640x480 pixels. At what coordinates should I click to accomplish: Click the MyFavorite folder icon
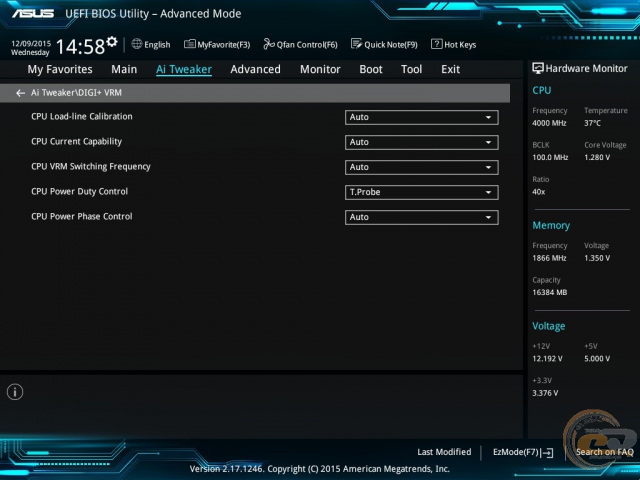click(189, 44)
